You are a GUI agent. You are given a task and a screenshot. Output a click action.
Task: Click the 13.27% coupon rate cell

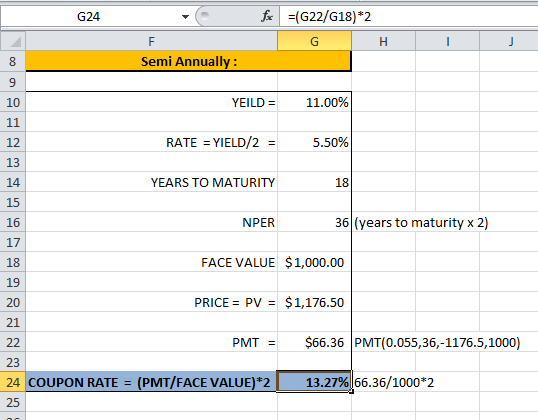tap(314, 382)
